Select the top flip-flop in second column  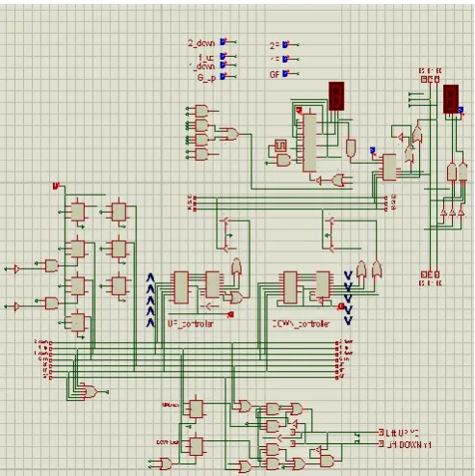coord(119,212)
